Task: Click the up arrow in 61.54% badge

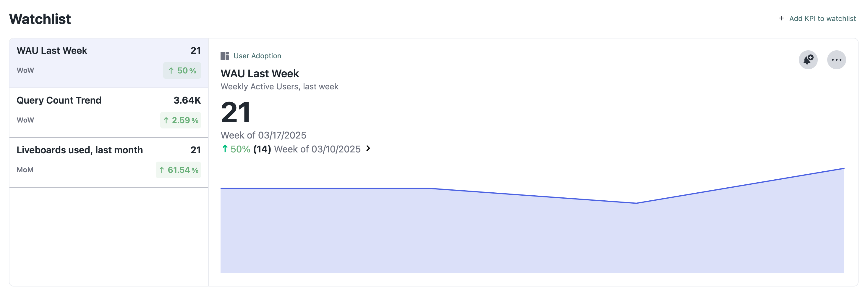Action: 162,170
